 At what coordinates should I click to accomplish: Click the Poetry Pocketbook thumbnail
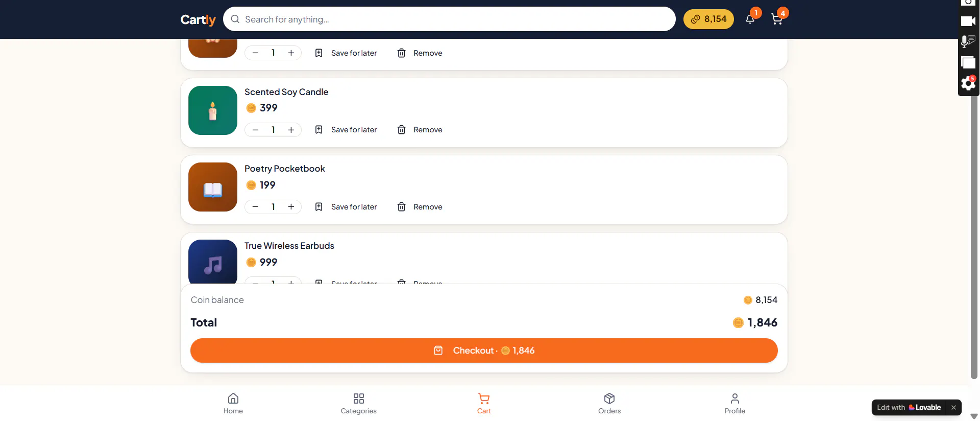[x=213, y=187]
